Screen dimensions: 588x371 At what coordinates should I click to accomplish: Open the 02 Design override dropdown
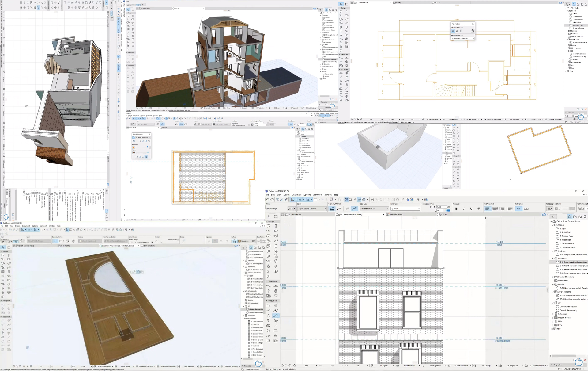(487, 365)
